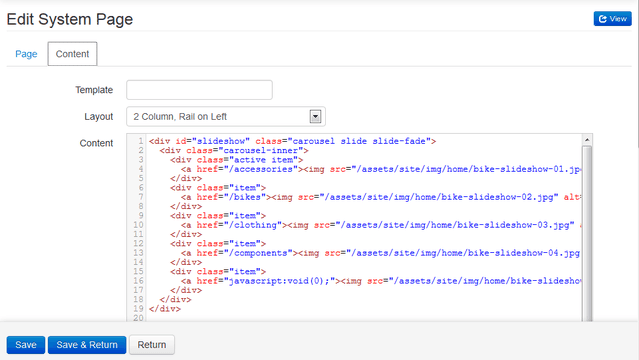
Task: Click the Return button
Action: 152,345
